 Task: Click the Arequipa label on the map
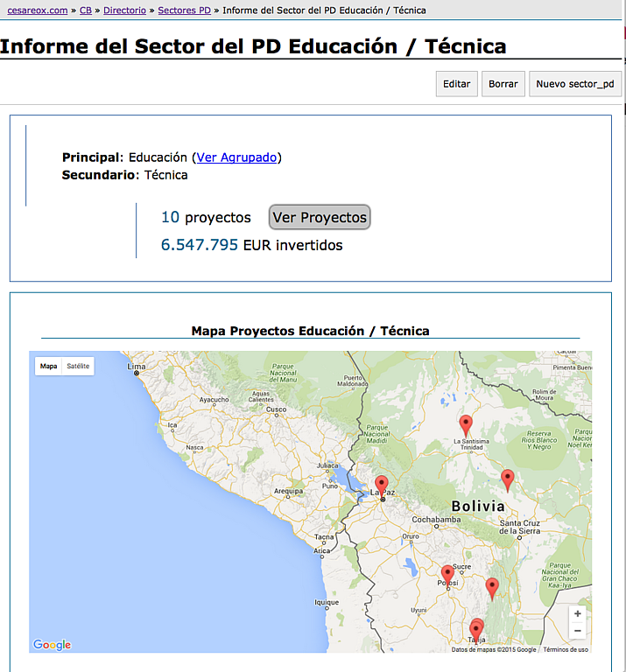(x=288, y=491)
